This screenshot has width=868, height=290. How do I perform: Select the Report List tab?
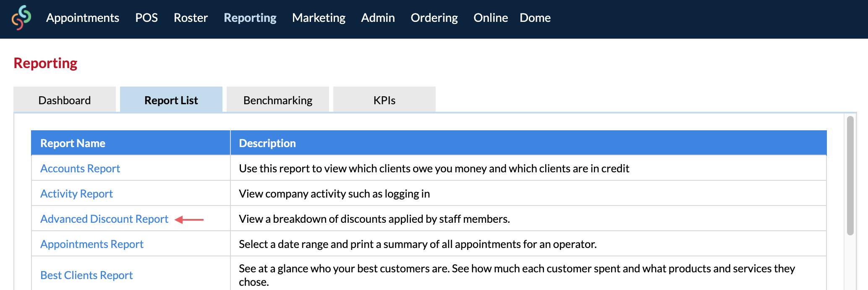click(171, 100)
